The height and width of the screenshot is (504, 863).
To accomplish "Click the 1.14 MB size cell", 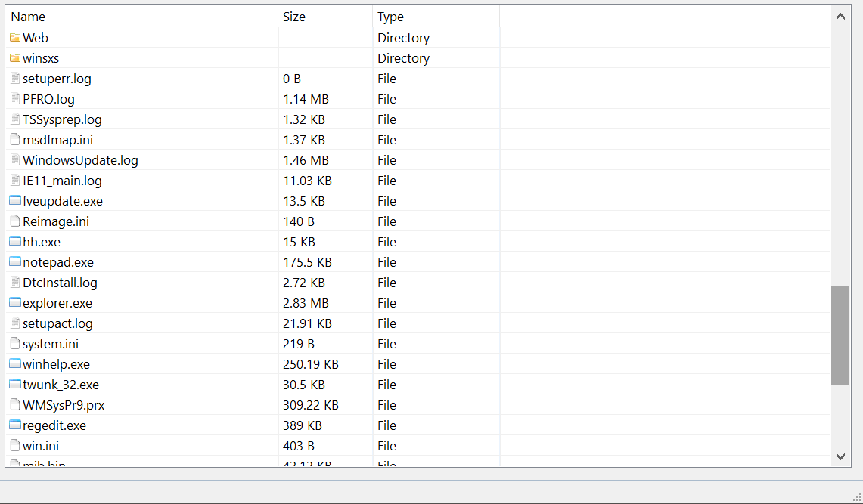I will [306, 99].
